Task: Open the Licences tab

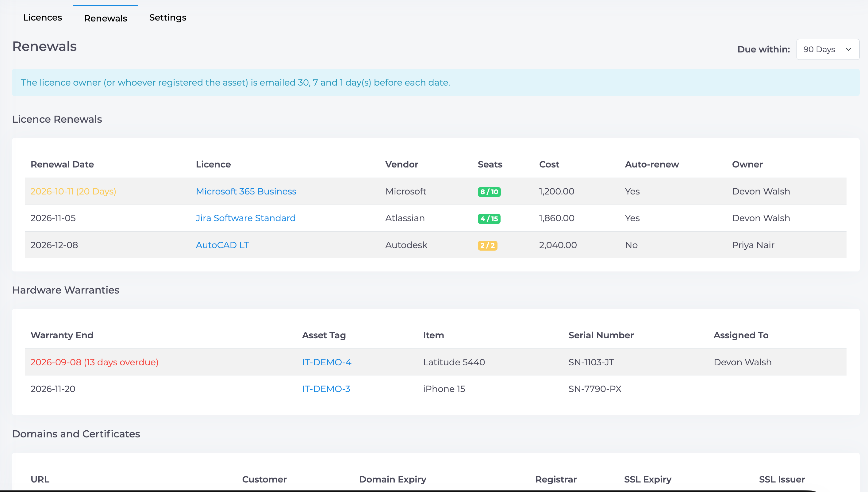Action: click(43, 17)
